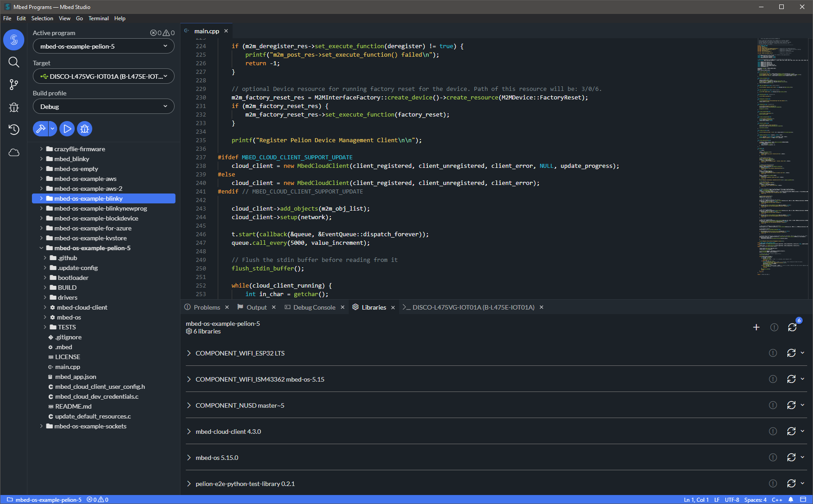813x504 pixels.
Task: Refresh the mbed-os 5.15.0 library
Action: [791, 457]
